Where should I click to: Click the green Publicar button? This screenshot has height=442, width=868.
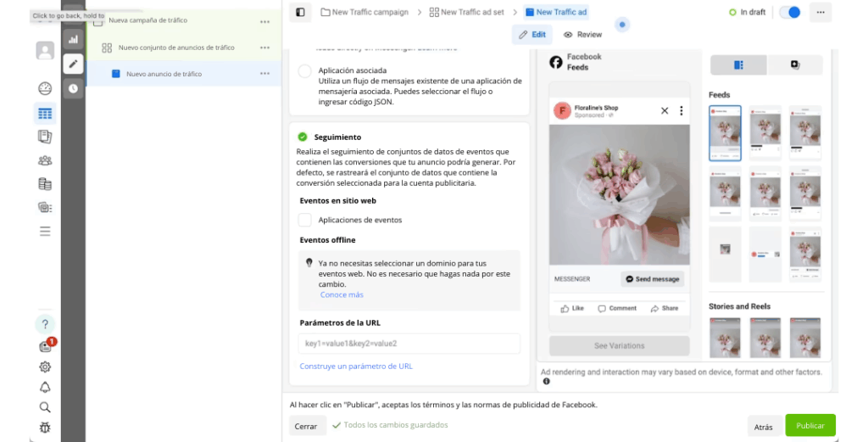click(810, 425)
